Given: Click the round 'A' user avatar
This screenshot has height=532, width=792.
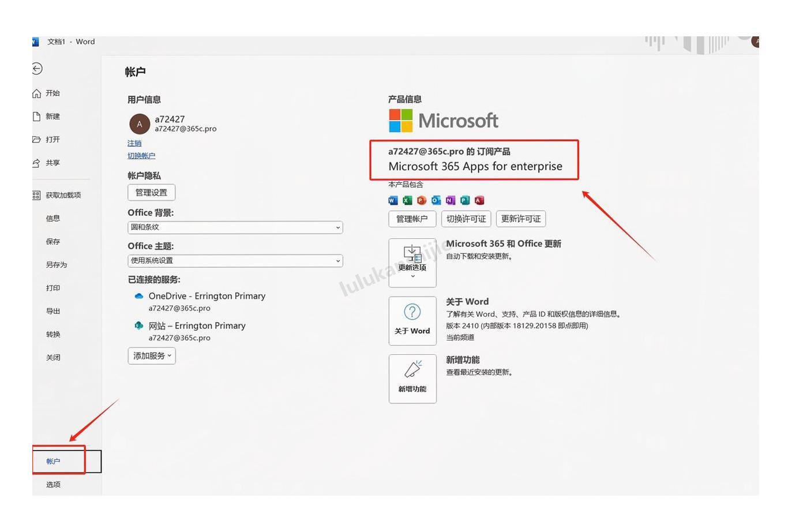Looking at the screenshot, I should coord(140,124).
